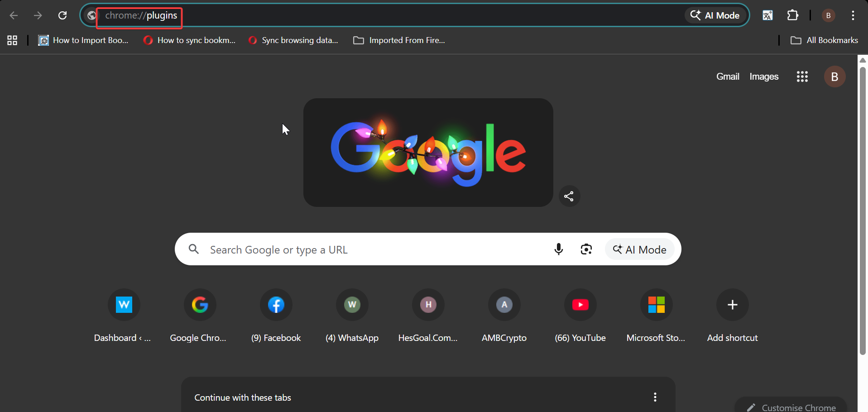Reload the current page
This screenshot has width=868, height=412.
tap(62, 15)
